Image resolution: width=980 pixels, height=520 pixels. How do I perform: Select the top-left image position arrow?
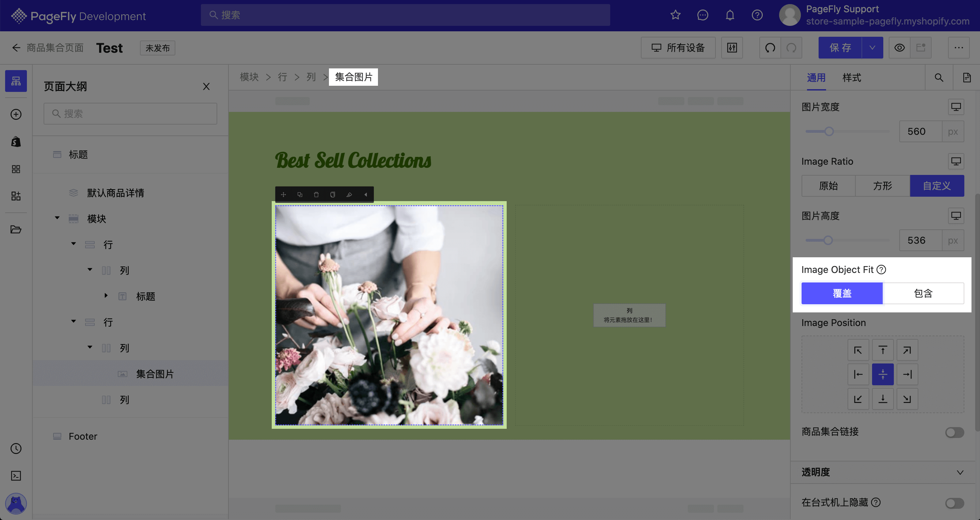point(858,351)
